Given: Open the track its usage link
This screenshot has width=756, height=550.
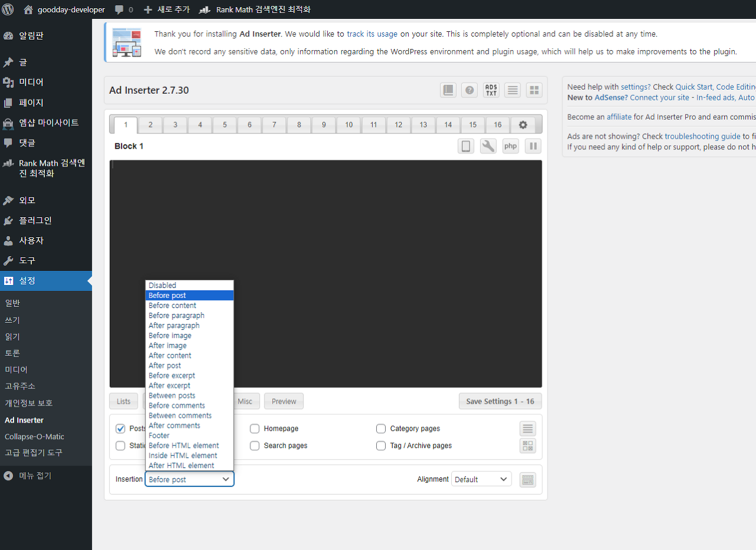Looking at the screenshot, I should [x=373, y=34].
